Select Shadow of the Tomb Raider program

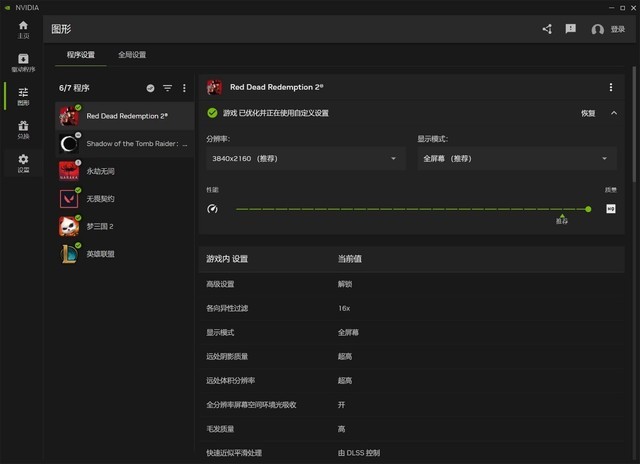pos(124,144)
